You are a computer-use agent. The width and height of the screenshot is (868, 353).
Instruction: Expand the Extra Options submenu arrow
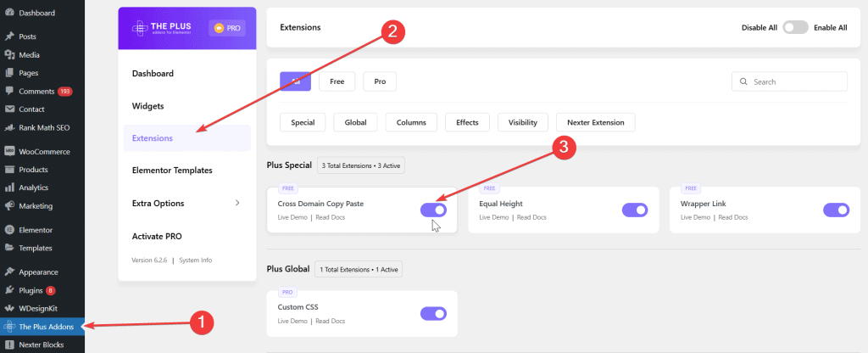(x=237, y=203)
